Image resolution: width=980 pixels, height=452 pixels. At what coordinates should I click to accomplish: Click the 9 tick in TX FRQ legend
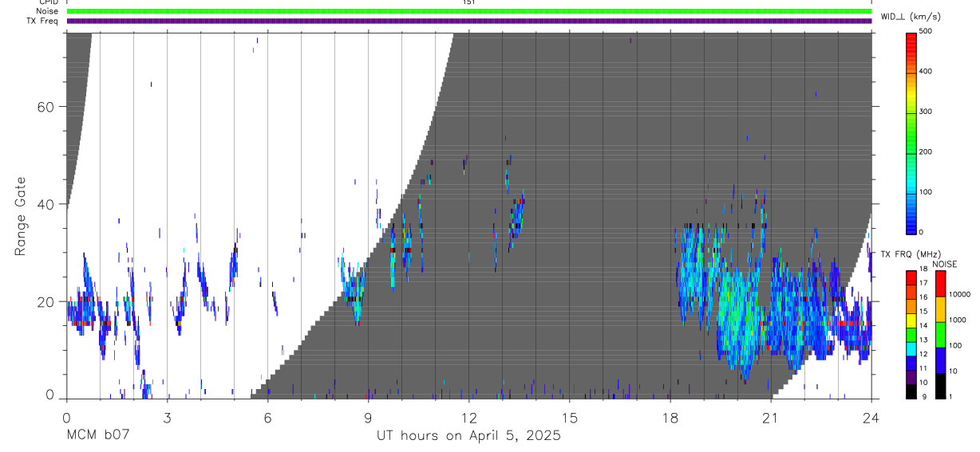923,397
